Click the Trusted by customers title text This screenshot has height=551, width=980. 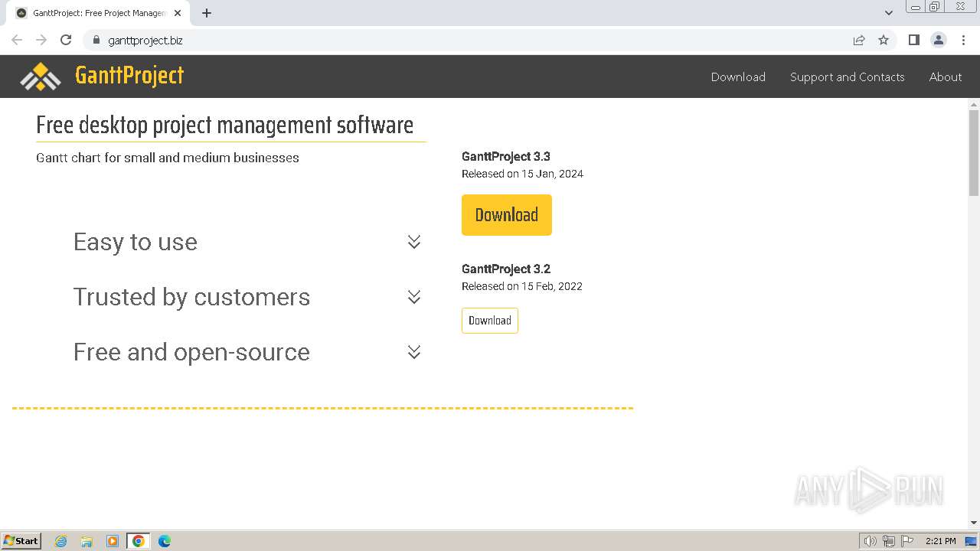(191, 297)
